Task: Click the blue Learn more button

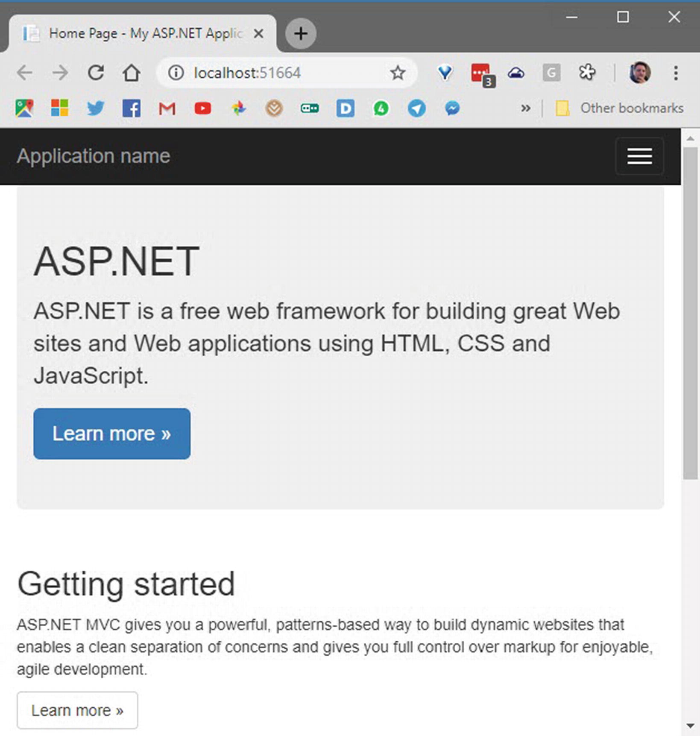Action: coord(112,434)
